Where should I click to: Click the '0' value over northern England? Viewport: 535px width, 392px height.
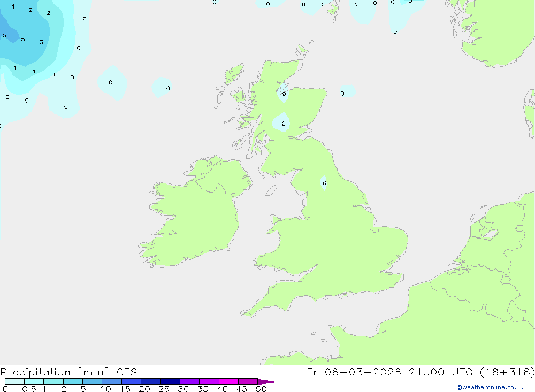325,183
